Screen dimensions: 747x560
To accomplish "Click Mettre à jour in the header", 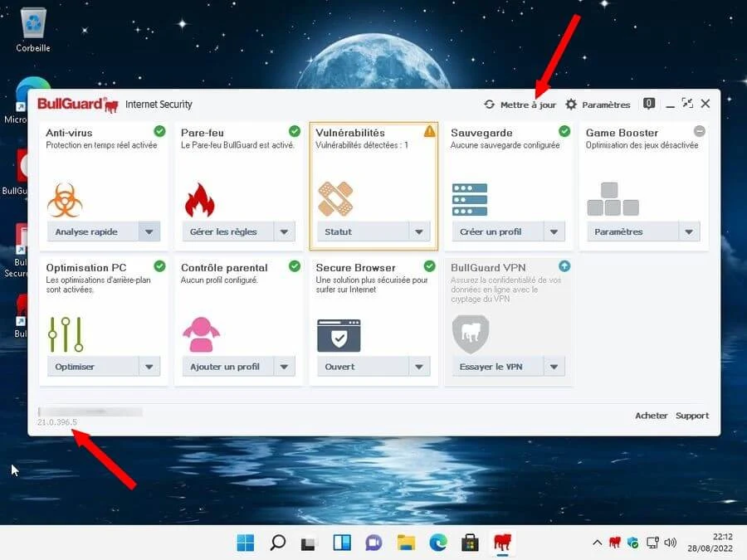I will [520, 105].
